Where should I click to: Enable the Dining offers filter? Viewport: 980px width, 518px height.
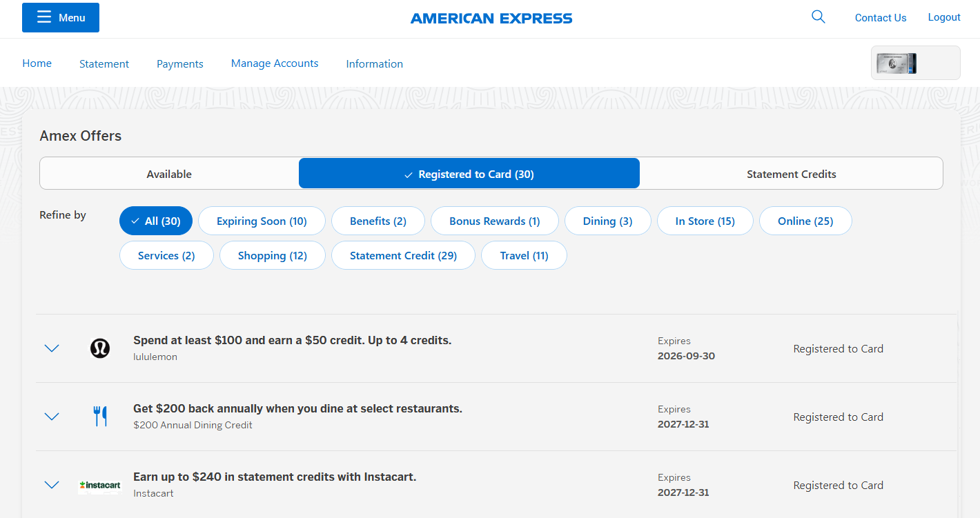tap(607, 221)
